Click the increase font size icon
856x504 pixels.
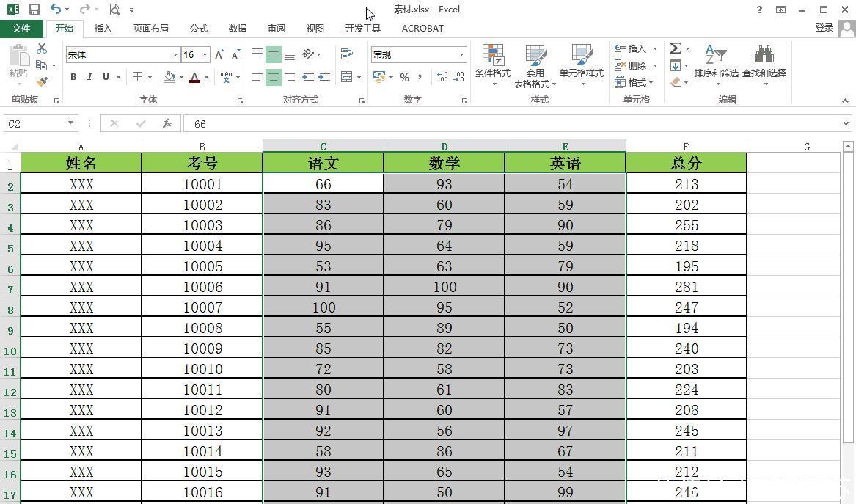(219, 55)
